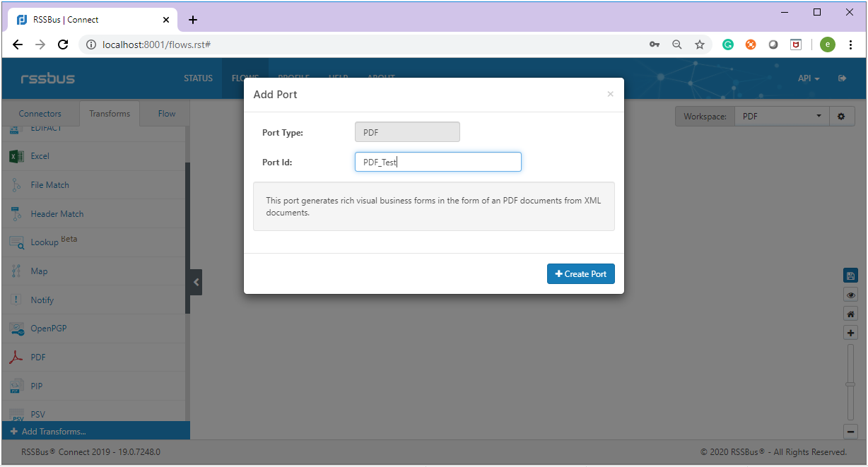
Task: Click the disabled Port Type field
Action: point(407,132)
